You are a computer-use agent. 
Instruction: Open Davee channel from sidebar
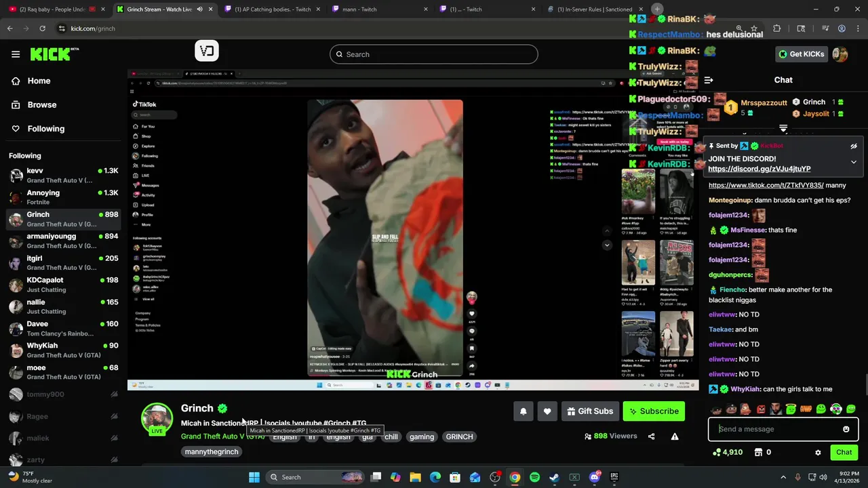coord(64,328)
